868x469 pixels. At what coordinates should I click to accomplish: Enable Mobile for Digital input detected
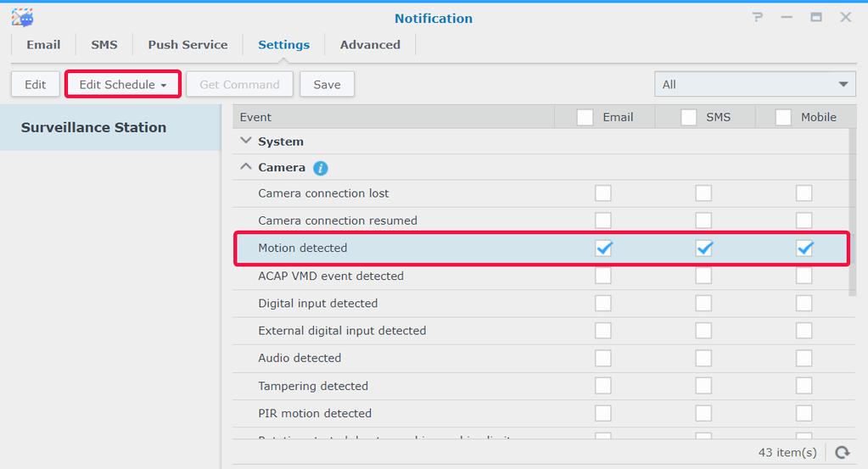804,303
